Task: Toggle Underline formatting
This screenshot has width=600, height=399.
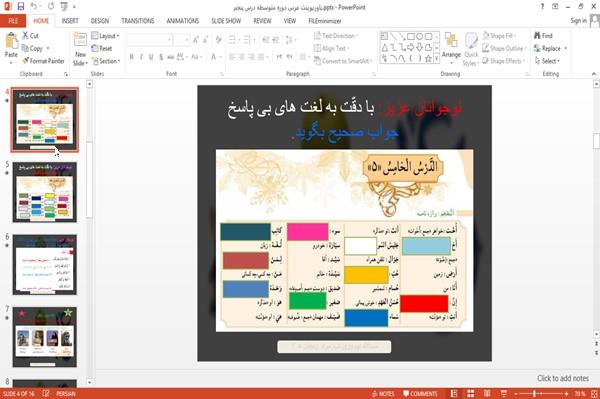Action: pos(151,57)
